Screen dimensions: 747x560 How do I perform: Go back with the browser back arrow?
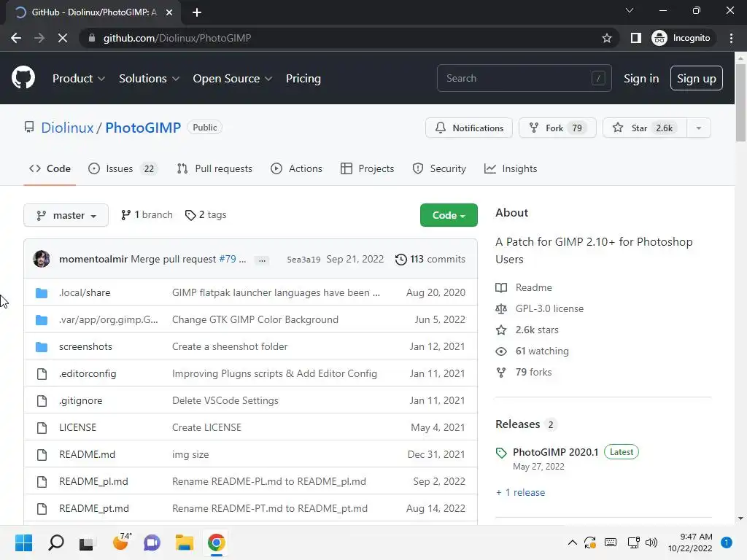(16, 38)
